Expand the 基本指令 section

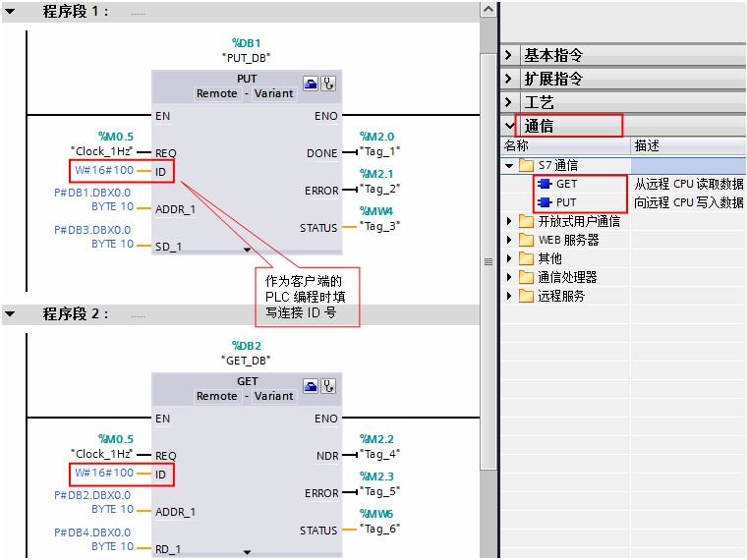pos(508,55)
